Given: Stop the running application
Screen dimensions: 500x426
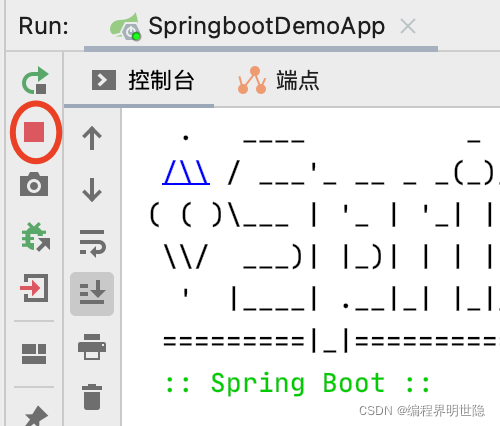Looking at the screenshot, I should [x=34, y=132].
